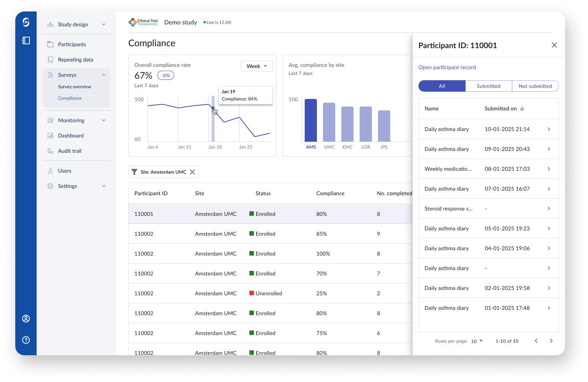Viewport: 588px width, 382px height.
Task: Sort by Compliance column header
Action: 330,193
